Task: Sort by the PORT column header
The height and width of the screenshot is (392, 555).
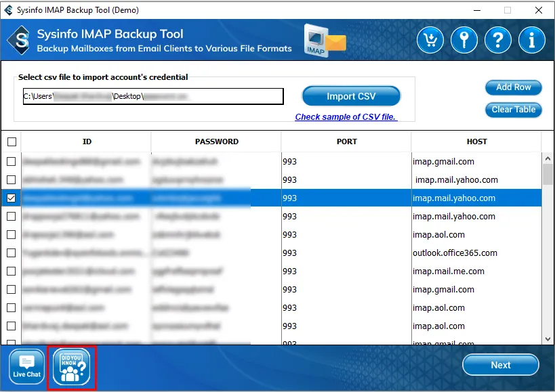Action: (x=346, y=142)
